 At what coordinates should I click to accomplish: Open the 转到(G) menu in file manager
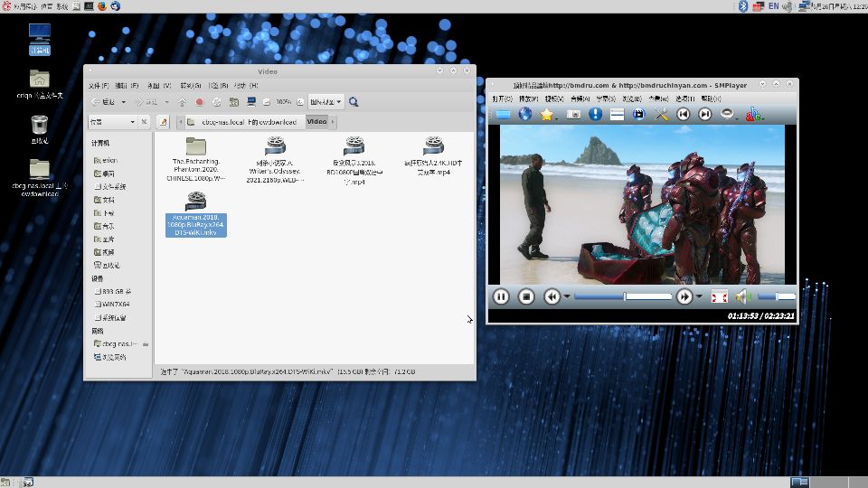(191, 86)
